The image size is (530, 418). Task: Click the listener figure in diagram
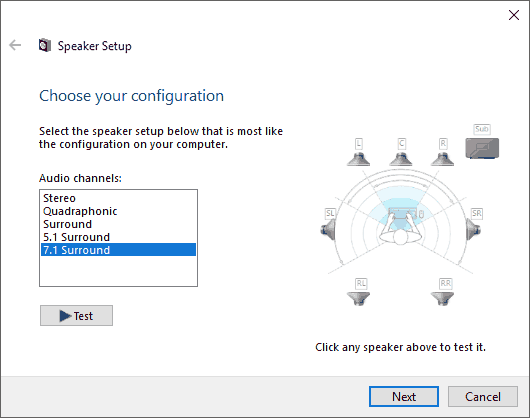[401, 229]
